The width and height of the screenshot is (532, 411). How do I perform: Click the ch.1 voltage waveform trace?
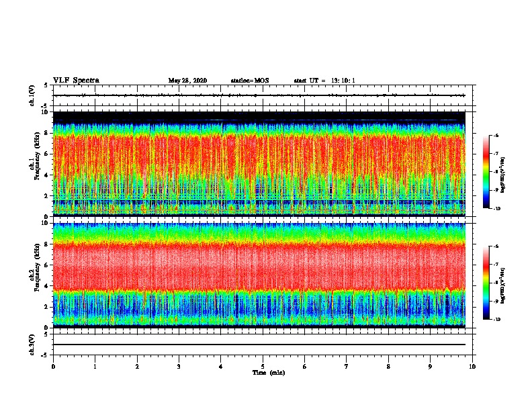tap(259, 95)
